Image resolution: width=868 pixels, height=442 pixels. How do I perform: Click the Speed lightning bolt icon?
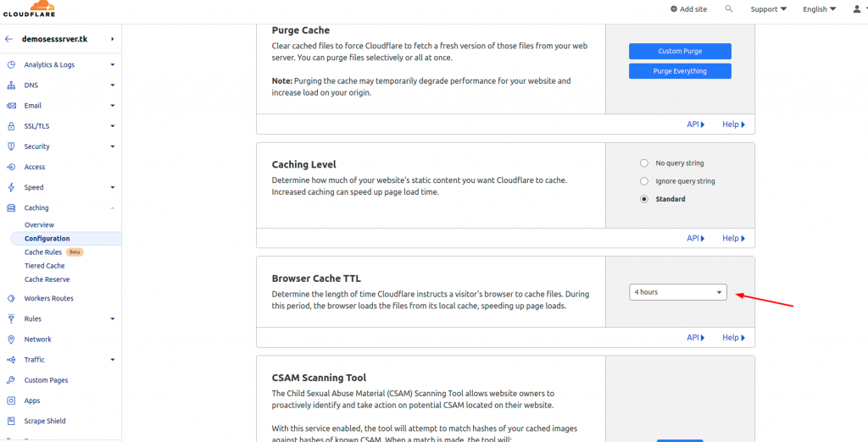(10, 187)
